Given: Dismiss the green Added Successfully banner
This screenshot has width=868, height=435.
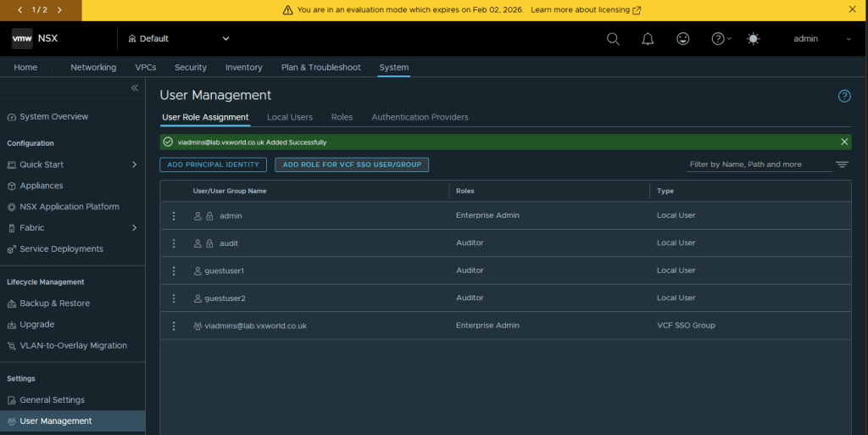Looking at the screenshot, I should [x=843, y=142].
